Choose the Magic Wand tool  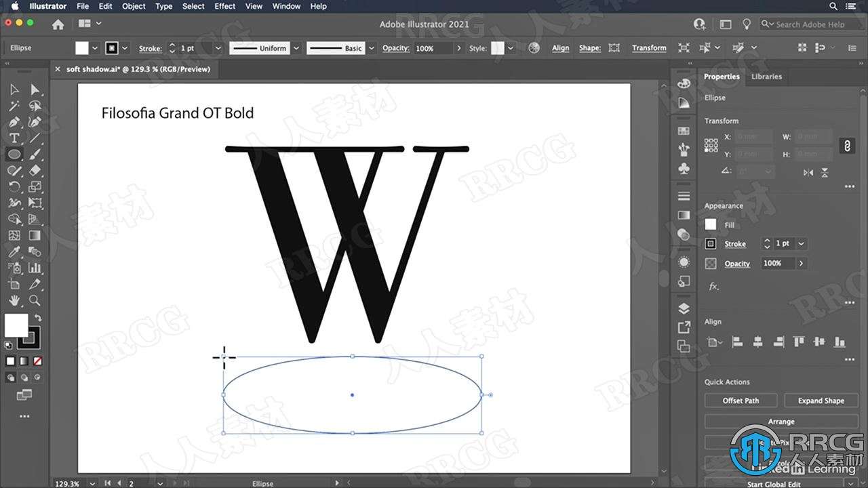[14, 106]
